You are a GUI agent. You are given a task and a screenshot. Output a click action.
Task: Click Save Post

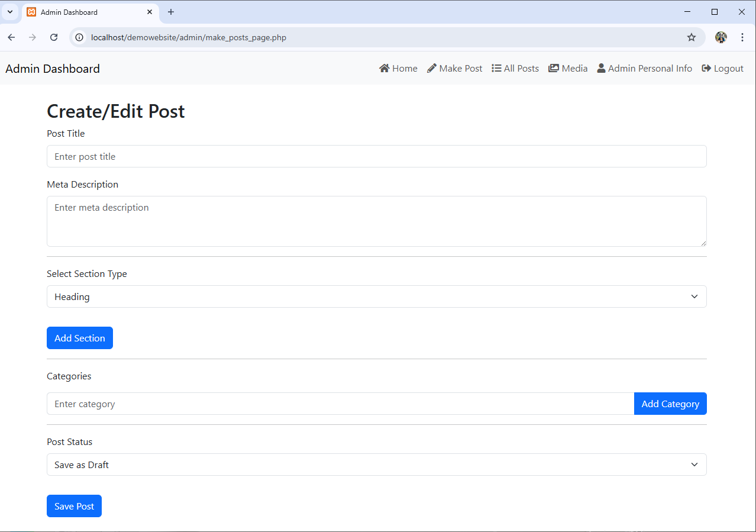(74, 506)
